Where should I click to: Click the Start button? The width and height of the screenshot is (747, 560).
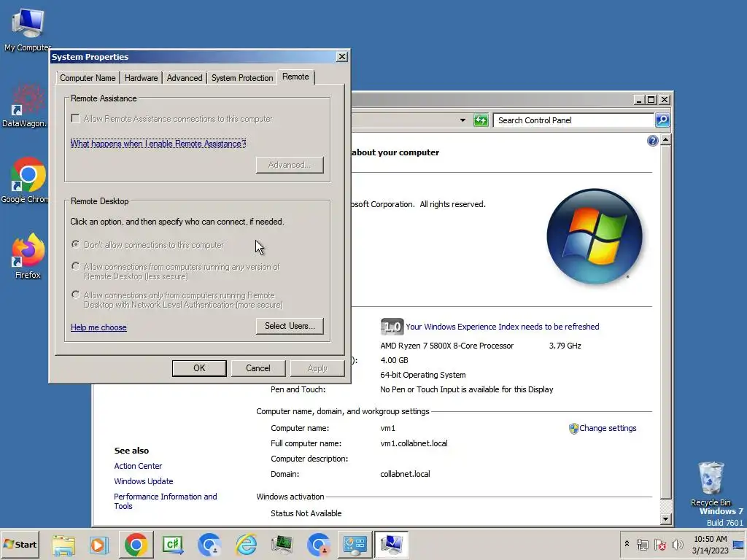pyautogui.click(x=20, y=544)
